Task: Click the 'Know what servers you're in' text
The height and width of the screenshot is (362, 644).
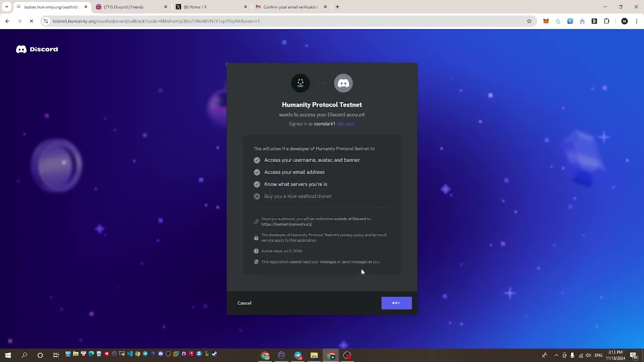Action: [x=296, y=184]
